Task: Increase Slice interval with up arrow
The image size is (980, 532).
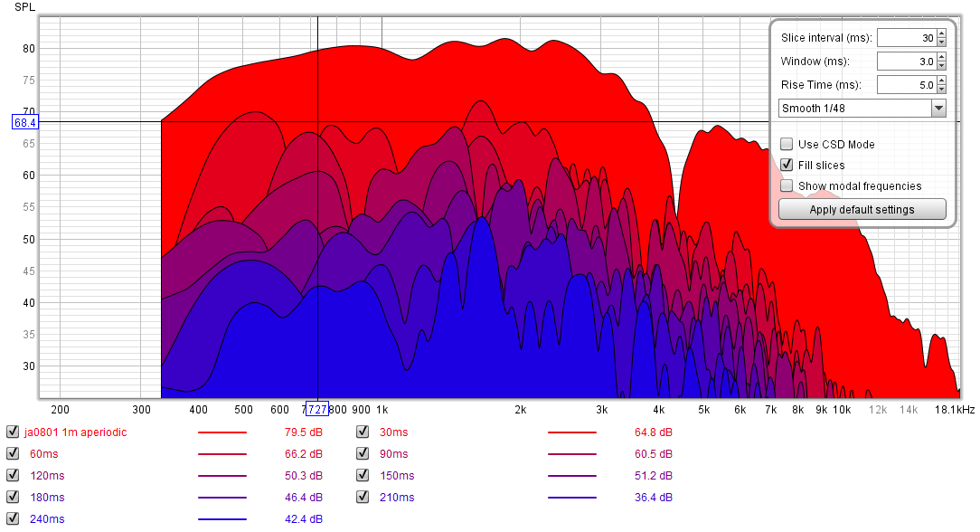Action: pyautogui.click(x=941, y=33)
